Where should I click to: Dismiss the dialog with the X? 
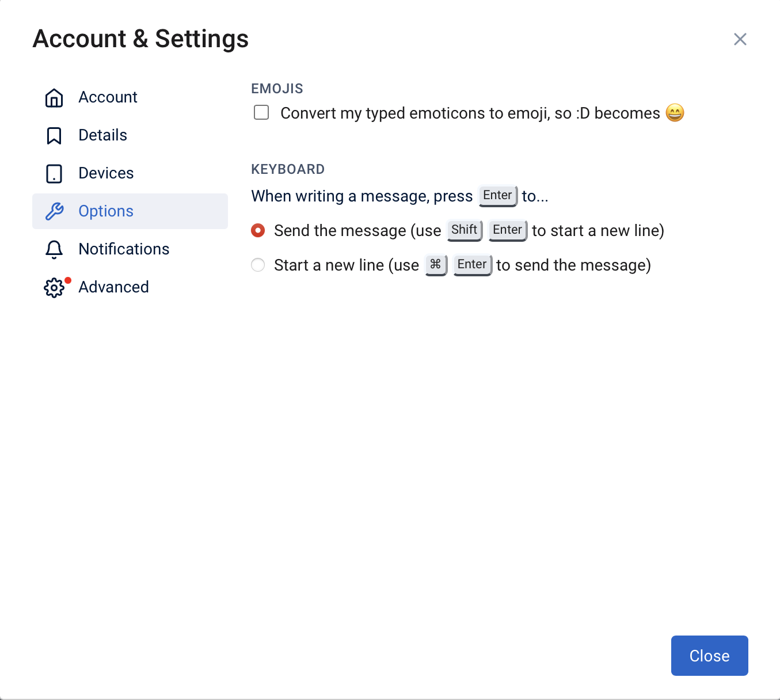click(740, 39)
